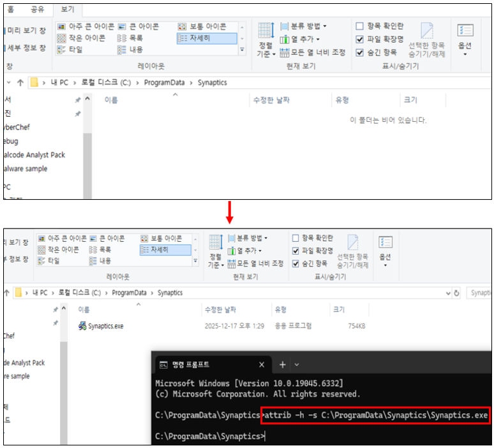Open Sort by menu in top window
The height and width of the screenshot is (448, 494).
click(x=266, y=40)
